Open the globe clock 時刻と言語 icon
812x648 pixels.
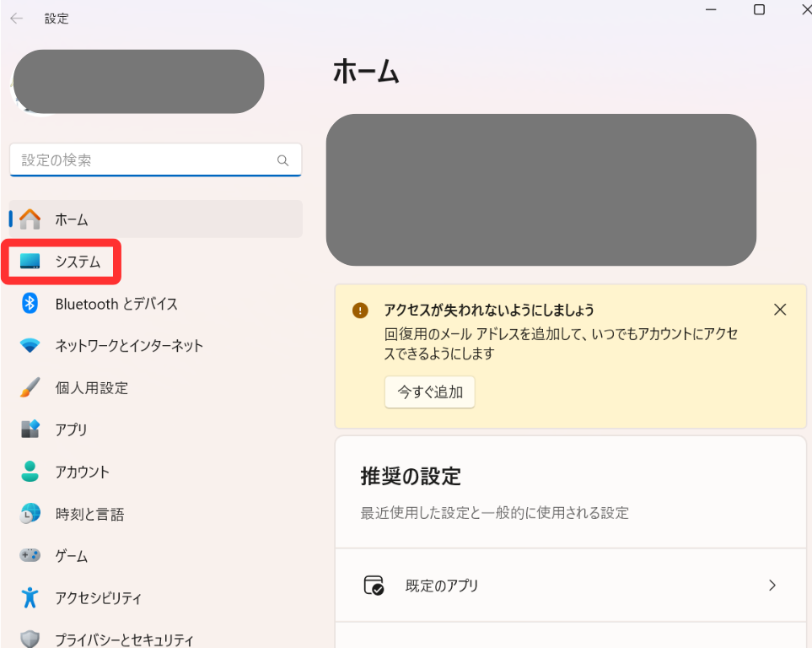pos(30,513)
